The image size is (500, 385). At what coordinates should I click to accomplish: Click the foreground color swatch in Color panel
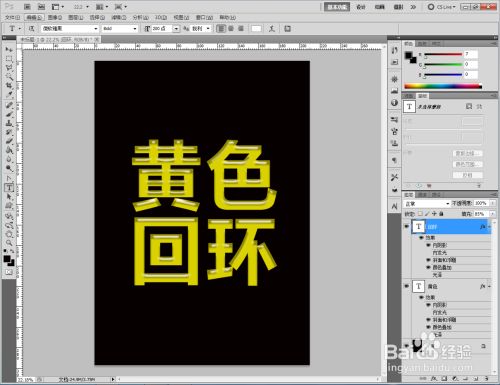[408, 55]
